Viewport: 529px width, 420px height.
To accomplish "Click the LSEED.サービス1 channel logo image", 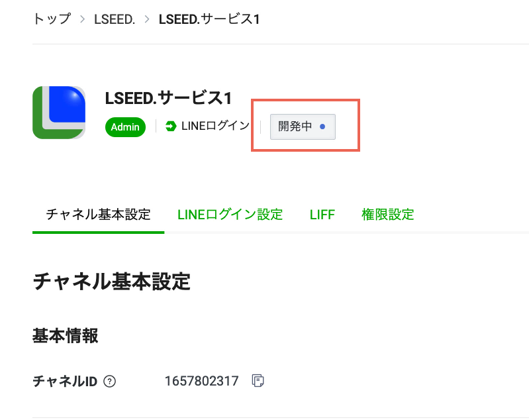I will (59, 113).
